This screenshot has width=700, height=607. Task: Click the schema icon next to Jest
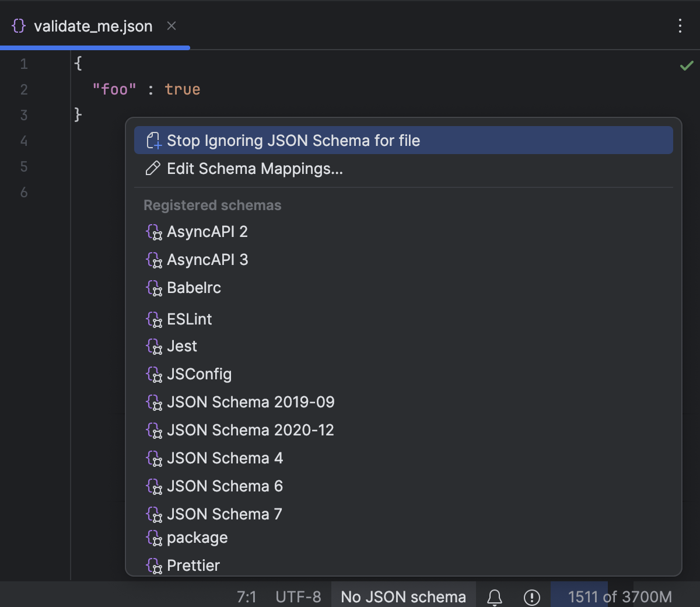click(154, 346)
